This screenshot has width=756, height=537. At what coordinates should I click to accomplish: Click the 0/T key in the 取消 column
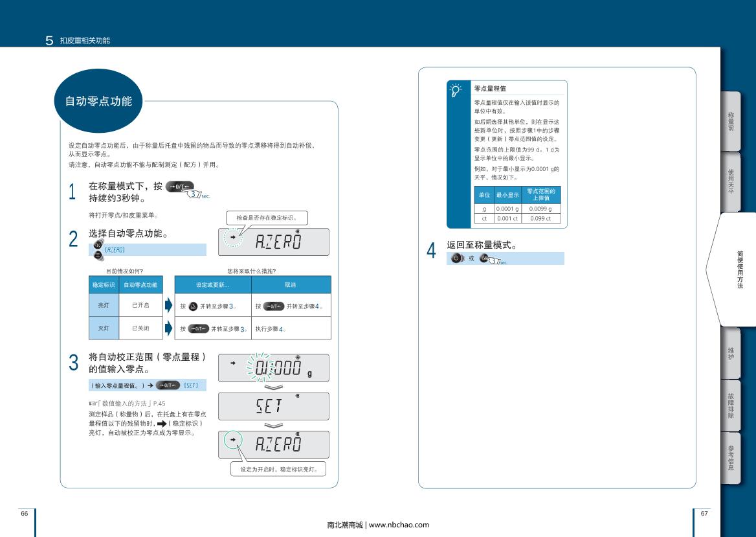tap(274, 306)
